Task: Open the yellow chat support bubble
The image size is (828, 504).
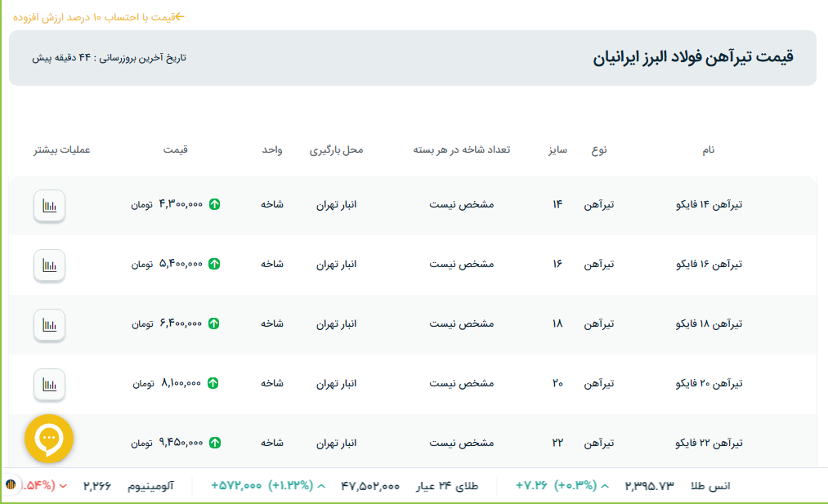Action: [49, 439]
